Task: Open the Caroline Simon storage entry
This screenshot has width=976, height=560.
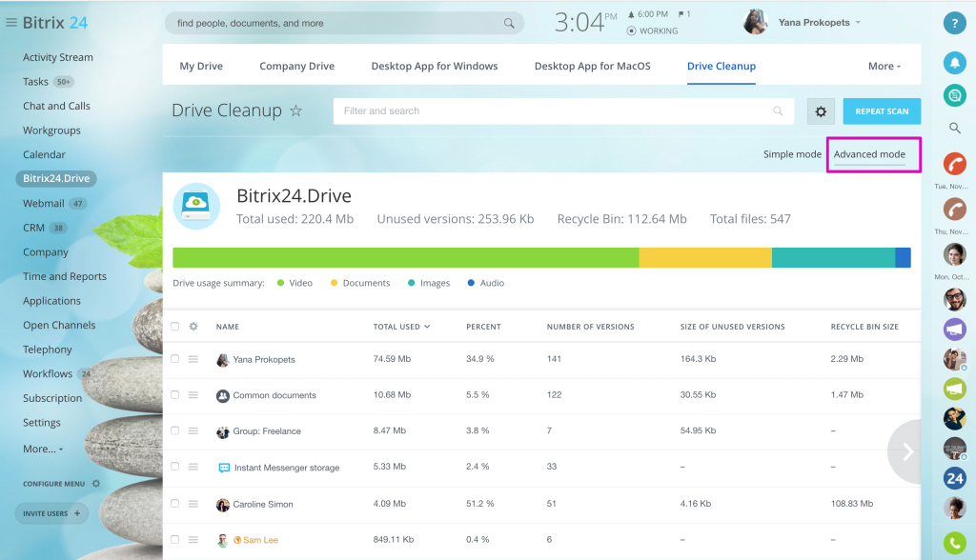Action: [263, 504]
